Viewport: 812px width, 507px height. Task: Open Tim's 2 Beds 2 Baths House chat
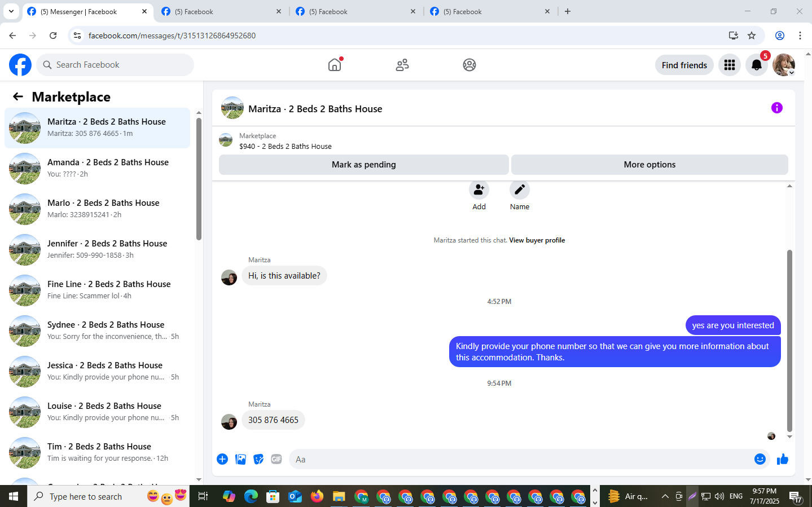[97, 453]
